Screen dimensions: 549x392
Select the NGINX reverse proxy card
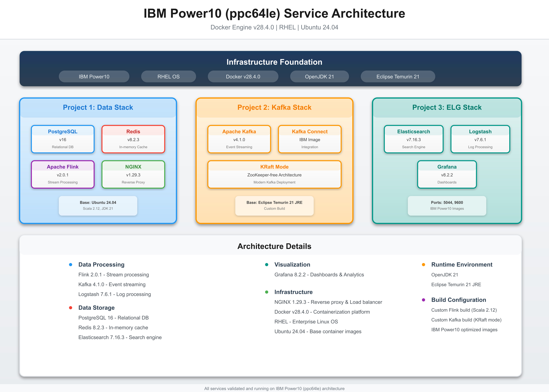coord(133,174)
